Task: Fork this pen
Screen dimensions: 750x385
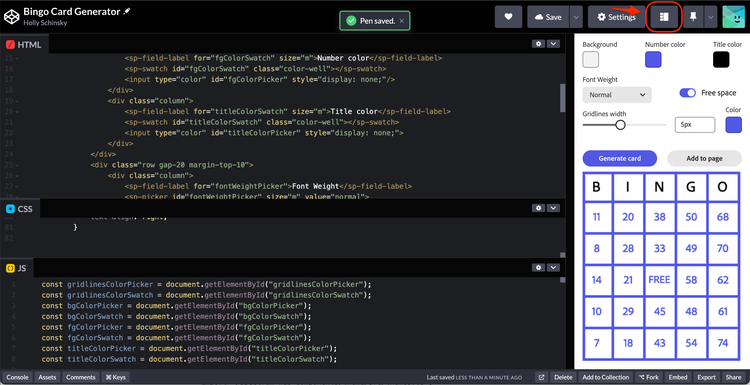Action: point(649,377)
